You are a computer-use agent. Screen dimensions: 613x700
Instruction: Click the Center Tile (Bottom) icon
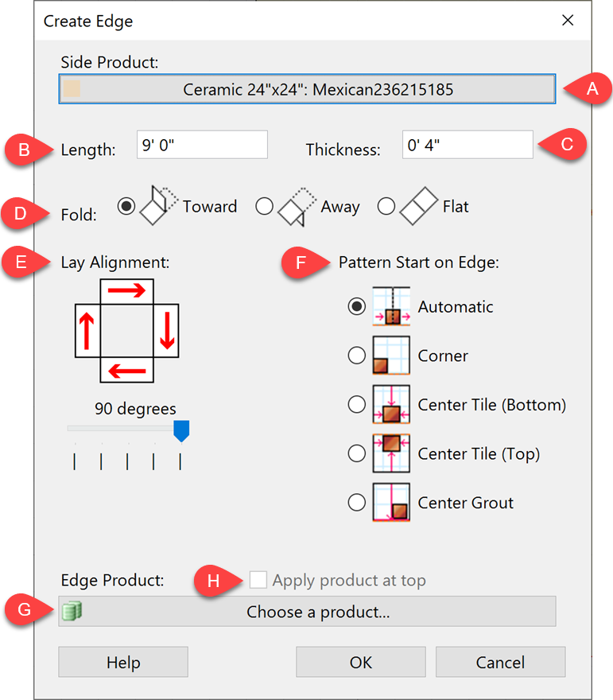[391, 404]
